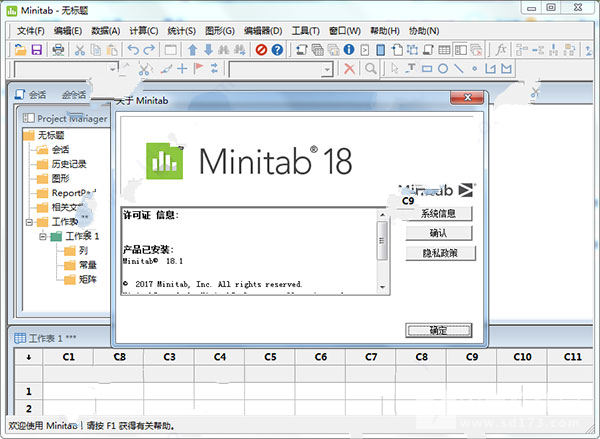Click the red flag toolbar icon
The image size is (600, 439).
(x=199, y=69)
